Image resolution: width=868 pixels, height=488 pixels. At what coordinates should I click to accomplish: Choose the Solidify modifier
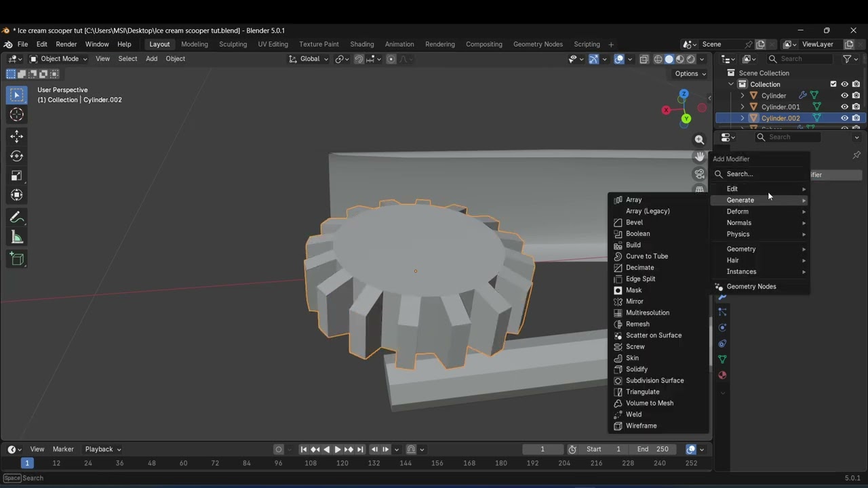coord(658,369)
